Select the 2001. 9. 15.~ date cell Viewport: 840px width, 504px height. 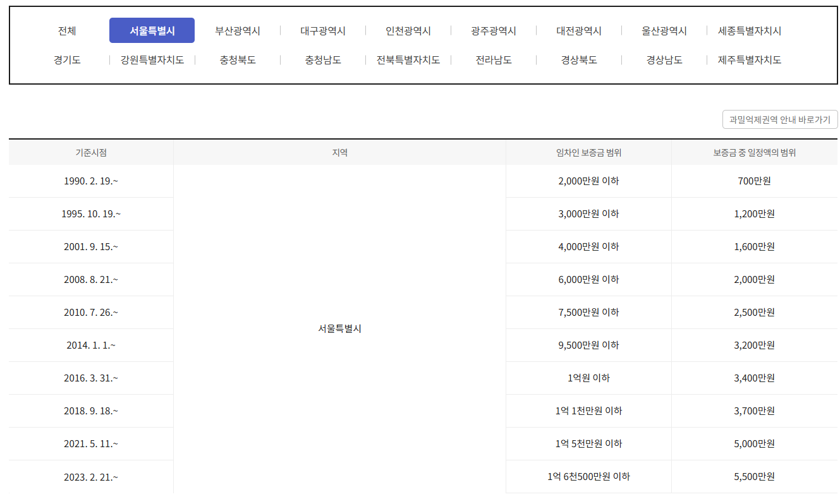(x=91, y=247)
